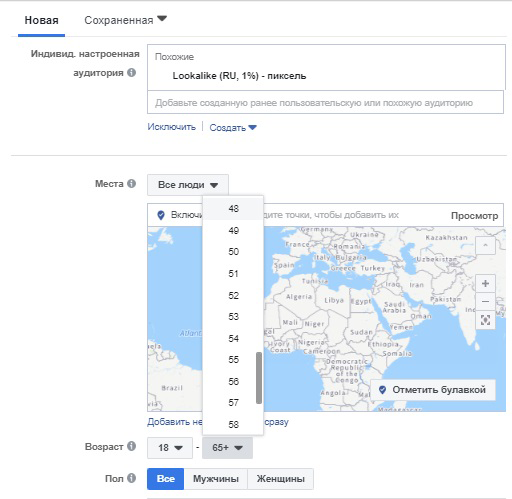Select age 50 in dropdown list

point(233,252)
